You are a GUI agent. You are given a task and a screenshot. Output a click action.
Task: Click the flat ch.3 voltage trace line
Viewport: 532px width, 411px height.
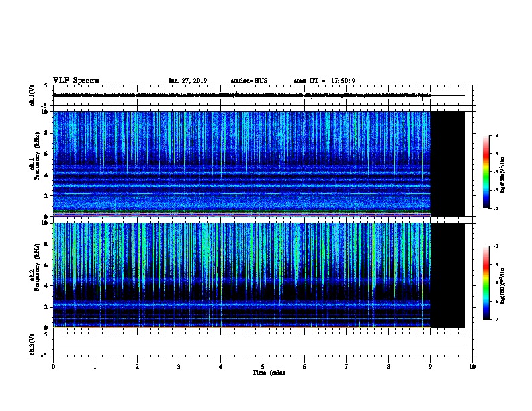pos(259,345)
